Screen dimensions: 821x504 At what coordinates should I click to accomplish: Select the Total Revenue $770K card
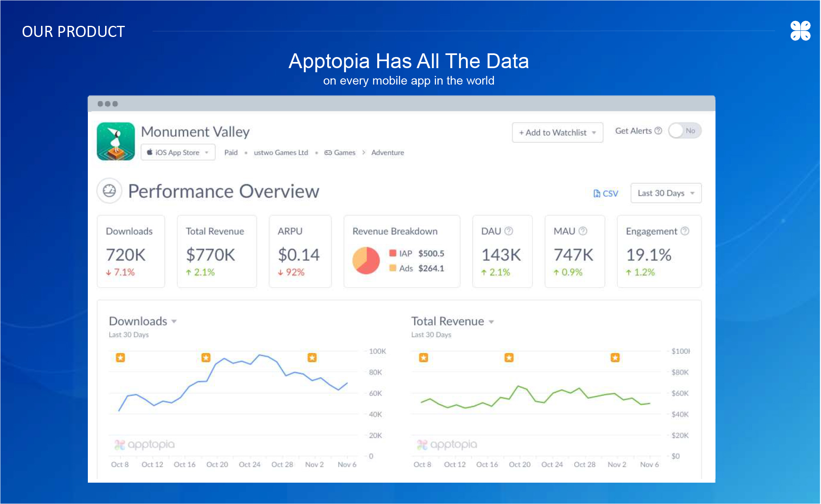pyautogui.click(x=217, y=251)
